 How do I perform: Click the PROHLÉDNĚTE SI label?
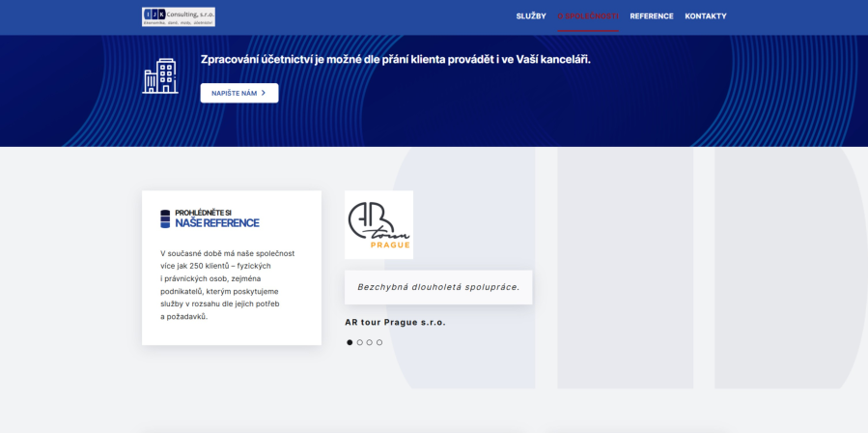[203, 213]
